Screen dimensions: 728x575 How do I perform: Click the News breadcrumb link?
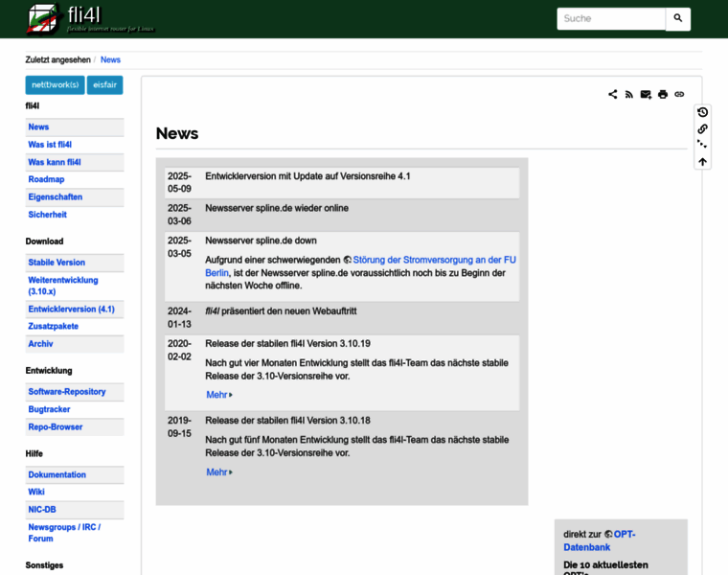pos(110,60)
